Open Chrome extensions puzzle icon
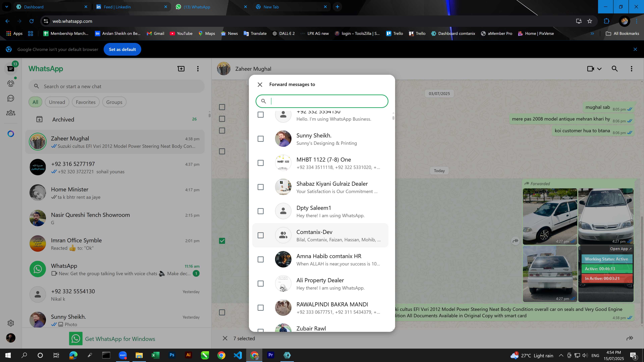The image size is (644, 362). [x=606, y=21]
